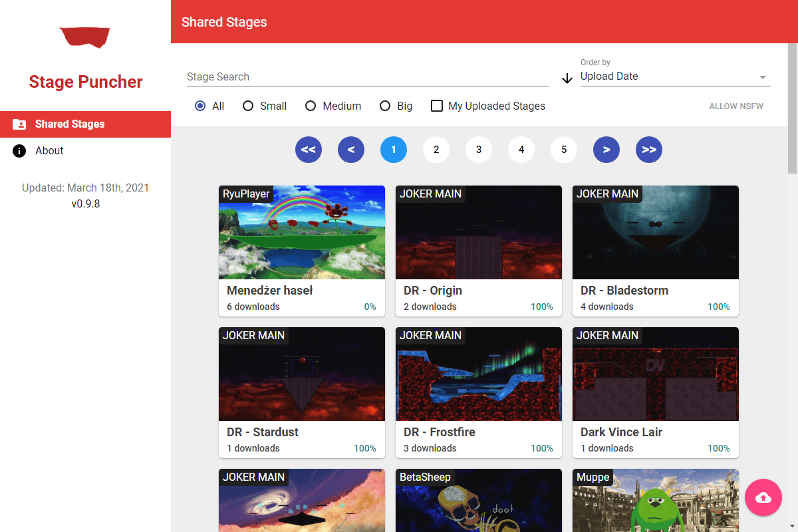Open Shared Stages in the sidebar
The width and height of the screenshot is (798, 532).
[x=70, y=124]
